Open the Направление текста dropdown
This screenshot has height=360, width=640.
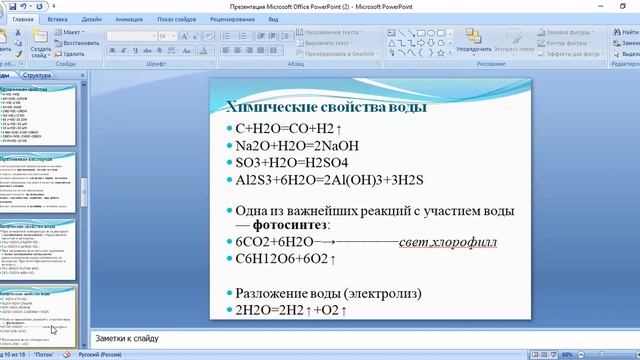329,32
